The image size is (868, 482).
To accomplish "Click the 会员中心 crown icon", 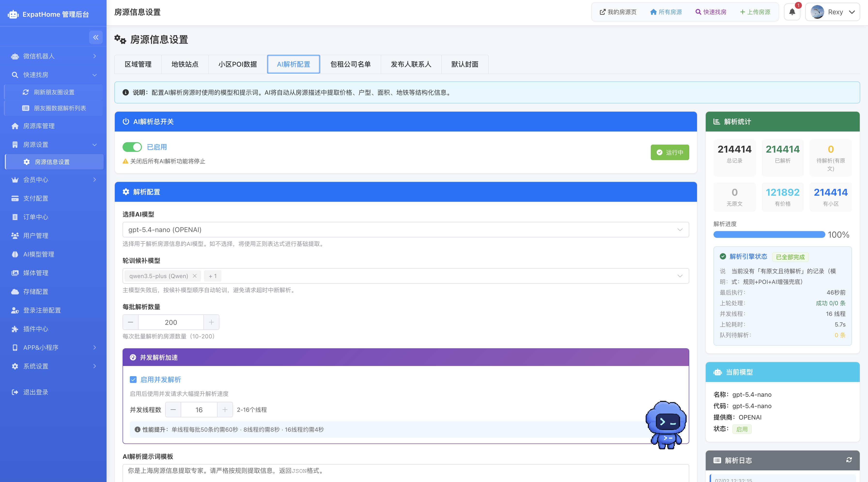I will [x=15, y=180].
